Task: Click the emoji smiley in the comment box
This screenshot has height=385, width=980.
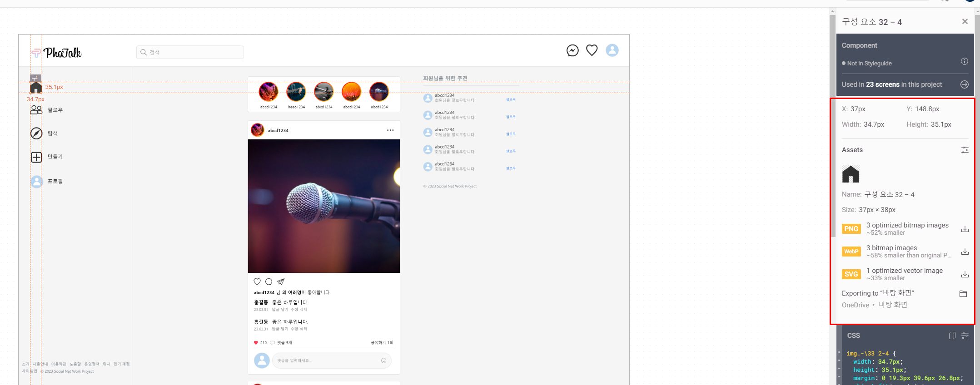Action: tap(383, 360)
